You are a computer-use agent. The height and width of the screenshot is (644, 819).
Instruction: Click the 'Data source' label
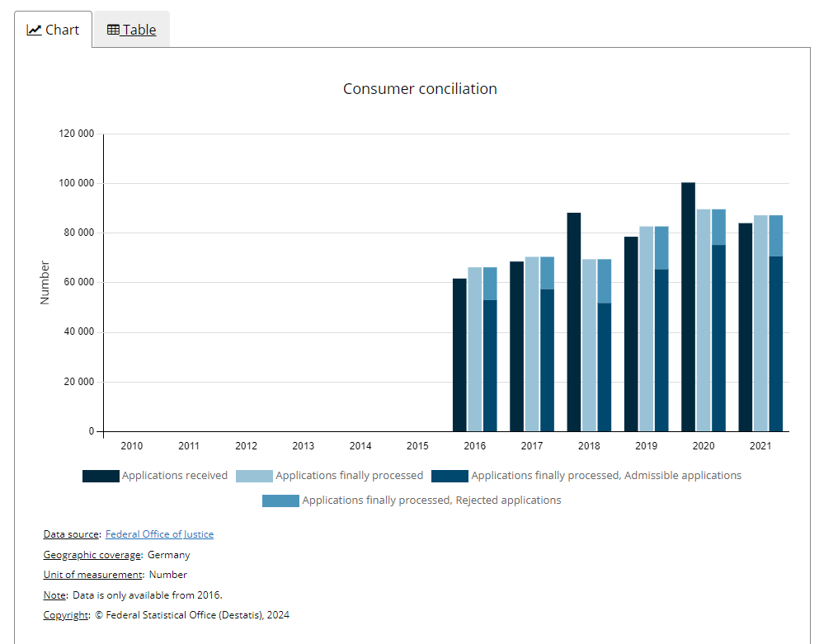(72, 534)
